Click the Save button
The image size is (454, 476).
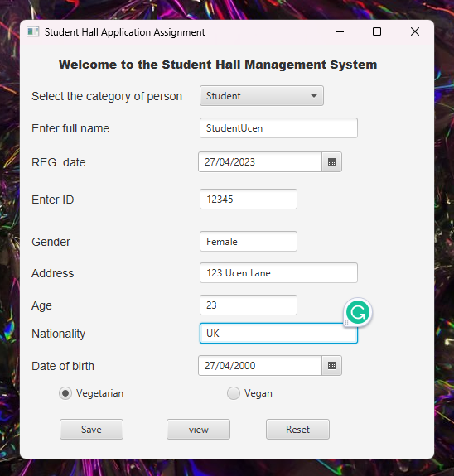pos(91,430)
